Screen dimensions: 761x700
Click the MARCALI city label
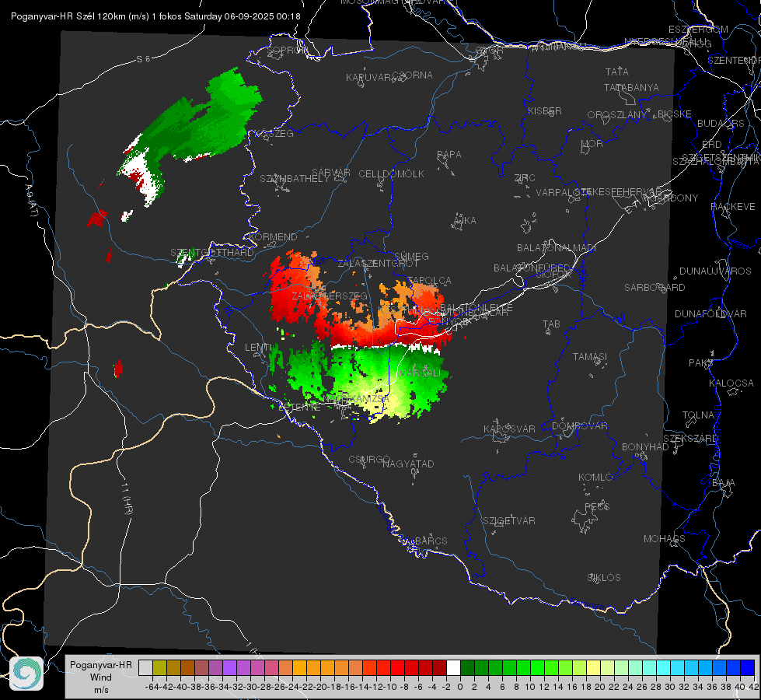421,373
